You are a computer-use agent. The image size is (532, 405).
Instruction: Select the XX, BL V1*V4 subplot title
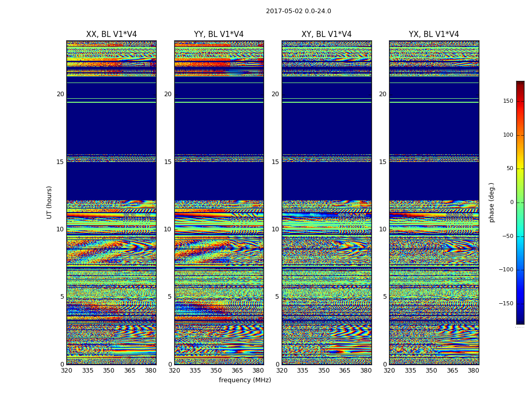[111, 34]
